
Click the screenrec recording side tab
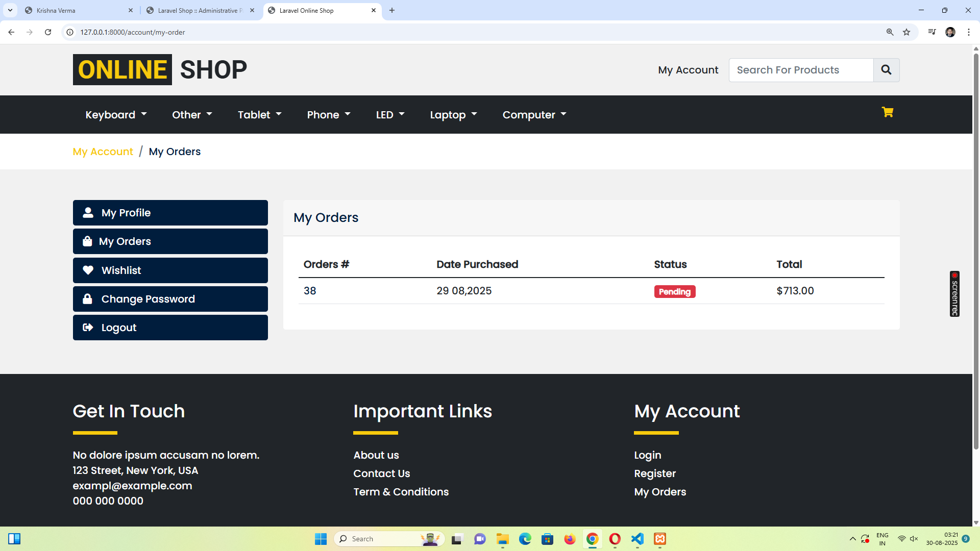coord(954,294)
